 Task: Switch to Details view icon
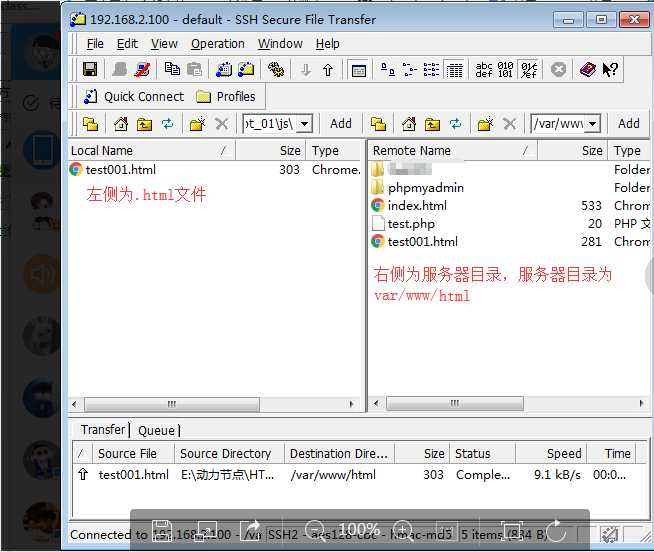(454, 69)
